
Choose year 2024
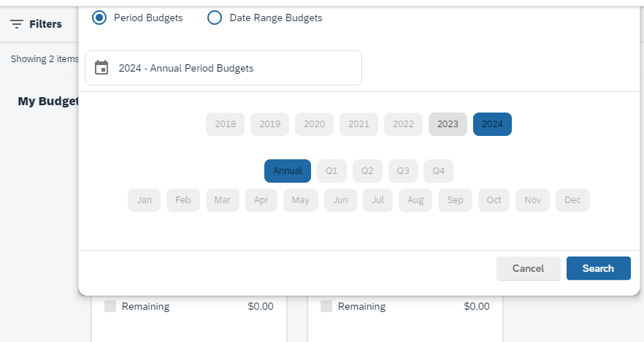[x=492, y=124]
